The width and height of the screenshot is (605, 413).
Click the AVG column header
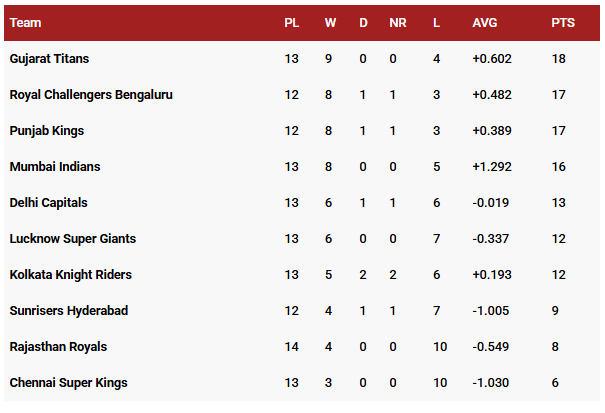(x=484, y=22)
